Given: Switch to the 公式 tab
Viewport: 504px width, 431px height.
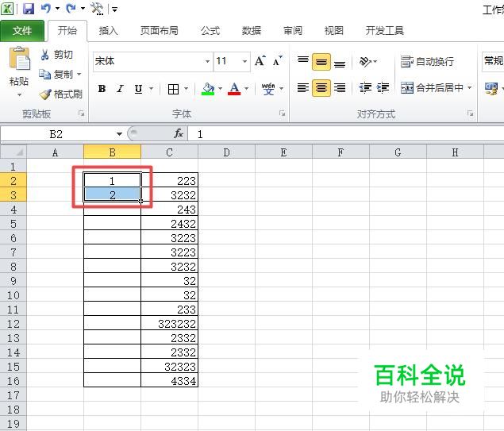Looking at the screenshot, I should pos(210,30).
